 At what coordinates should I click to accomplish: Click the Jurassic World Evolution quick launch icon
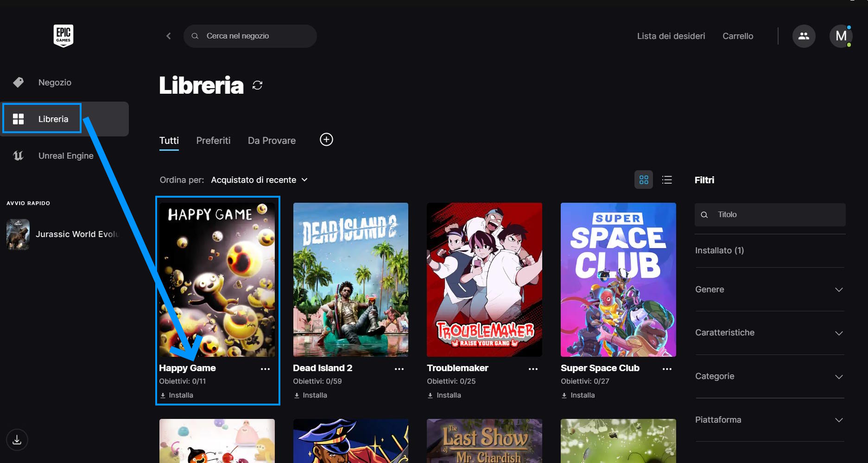pyautogui.click(x=18, y=234)
